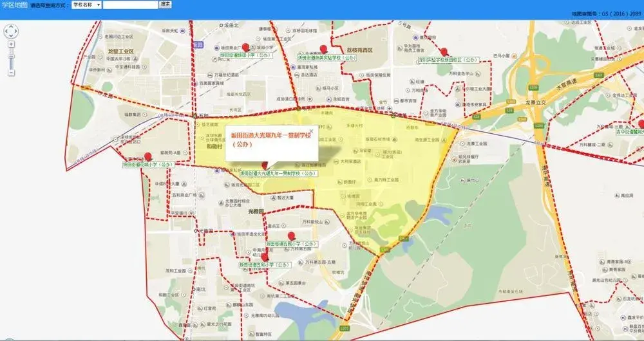Click the 地图审图号 GS(2016)2089 text
This screenshot has width=644, height=341.
click(x=606, y=14)
